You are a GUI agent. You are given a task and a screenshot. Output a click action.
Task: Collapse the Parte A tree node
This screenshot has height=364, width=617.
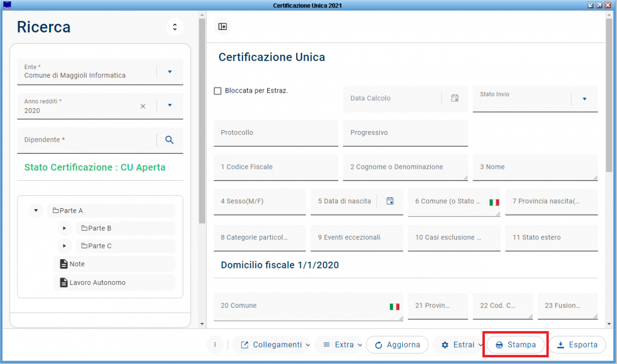pyautogui.click(x=36, y=211)
